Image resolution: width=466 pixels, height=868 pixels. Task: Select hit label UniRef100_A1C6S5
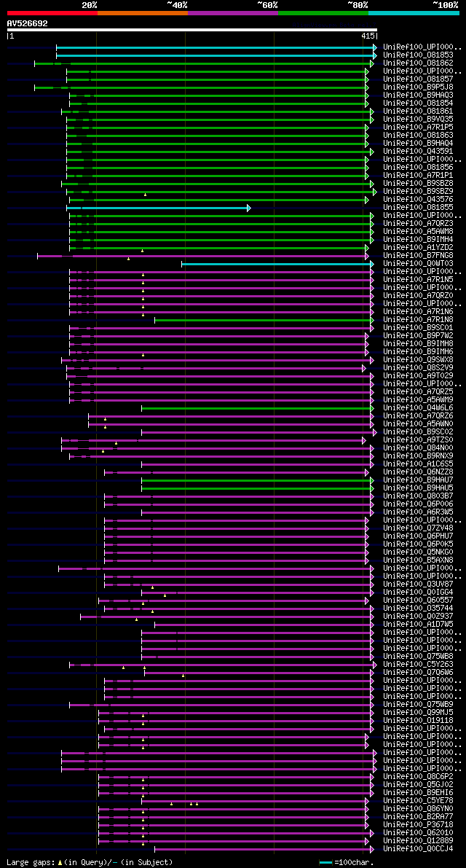tap(418, 464)
